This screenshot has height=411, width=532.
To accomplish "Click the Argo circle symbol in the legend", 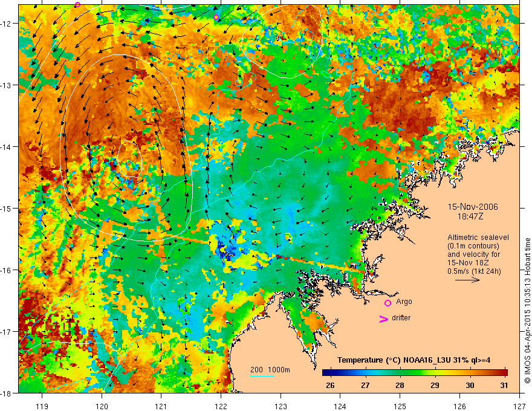I will pos(388,303).
